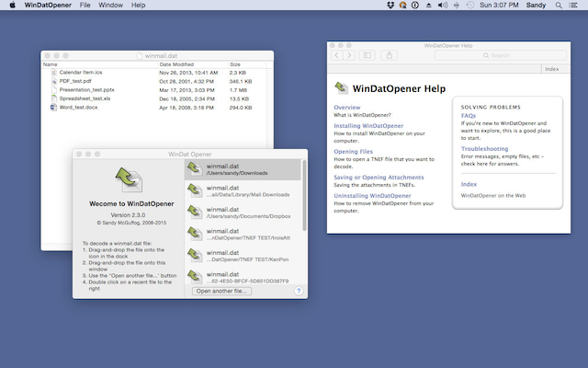This screenshot has height=368, width=588.
Task: Toggle the Help window sidebar button
Action: (367, 55)
